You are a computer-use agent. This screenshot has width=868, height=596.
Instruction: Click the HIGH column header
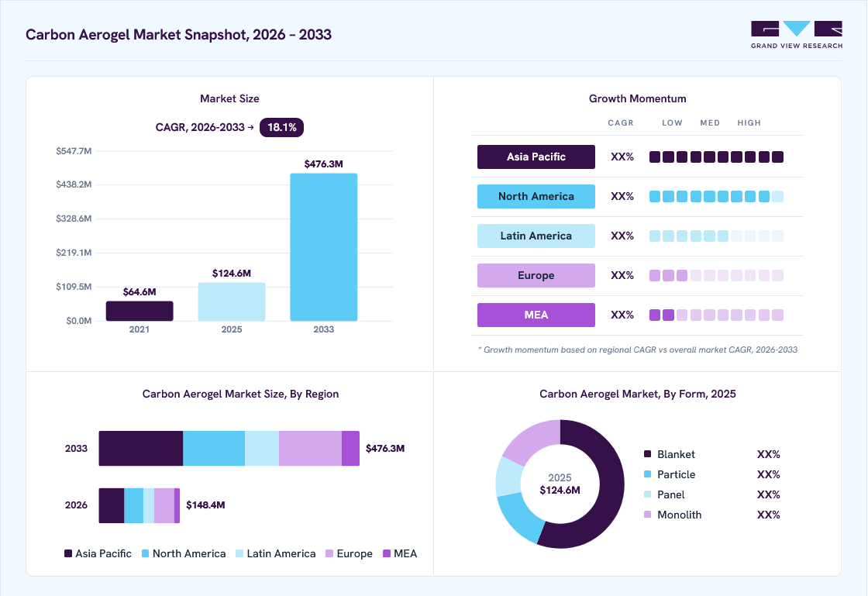(x=749, y=123)
